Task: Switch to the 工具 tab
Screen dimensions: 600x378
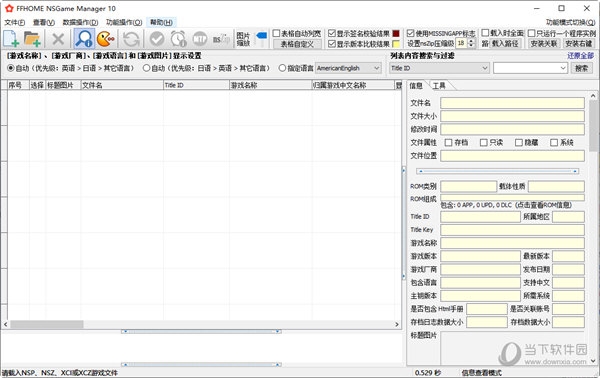Action: 439,85
